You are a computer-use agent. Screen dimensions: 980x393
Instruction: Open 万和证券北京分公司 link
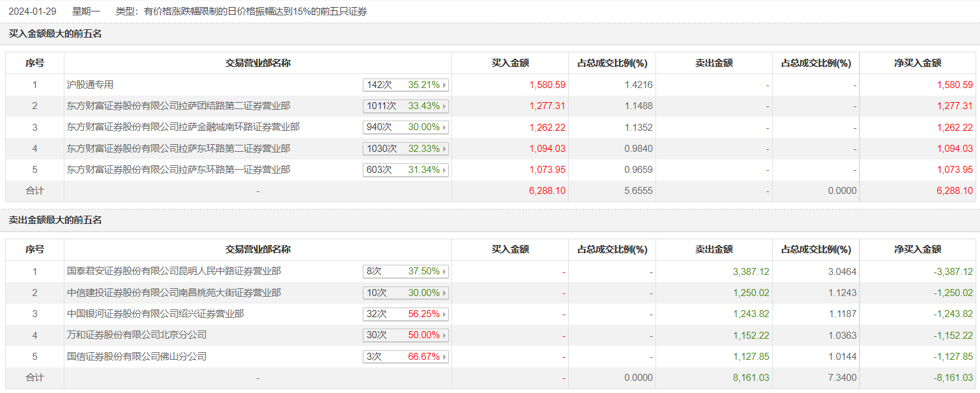pyautogui.click(x=137, y=336)
